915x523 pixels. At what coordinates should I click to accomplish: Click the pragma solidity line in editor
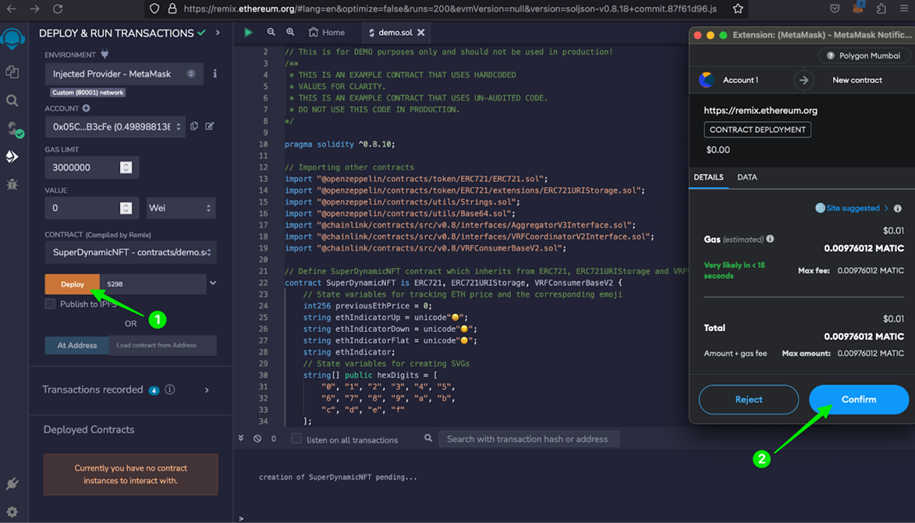[x=340, y=144]
